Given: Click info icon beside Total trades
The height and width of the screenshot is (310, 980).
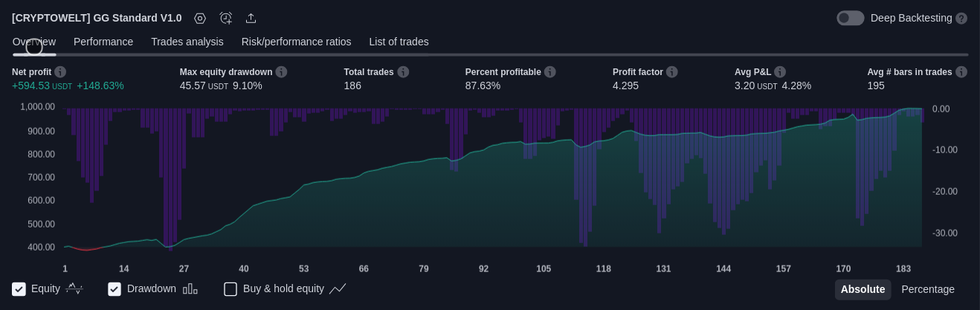Looking at the screenshot, I should coord(403,72).
